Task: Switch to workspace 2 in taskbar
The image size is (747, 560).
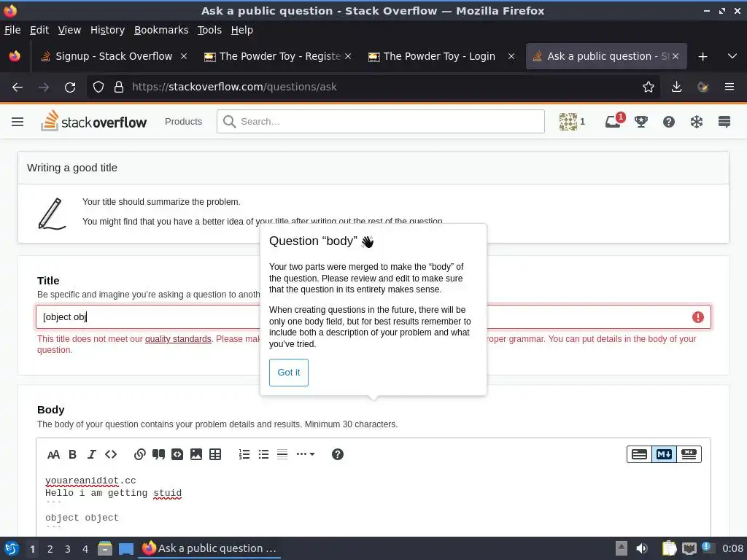Action: coord(50,549)
